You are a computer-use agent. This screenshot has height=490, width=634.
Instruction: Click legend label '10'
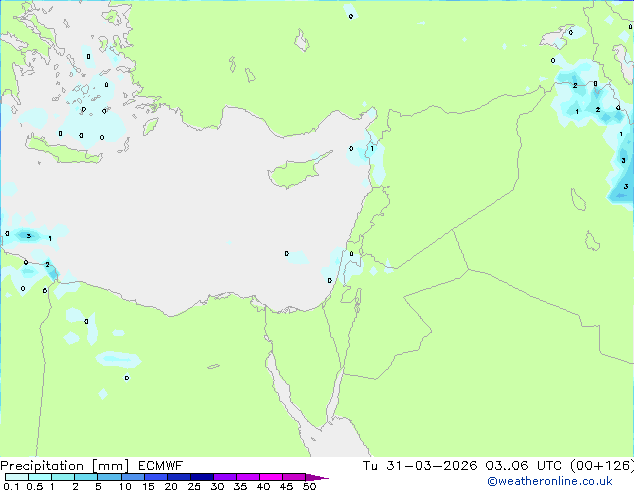[125, 486]
